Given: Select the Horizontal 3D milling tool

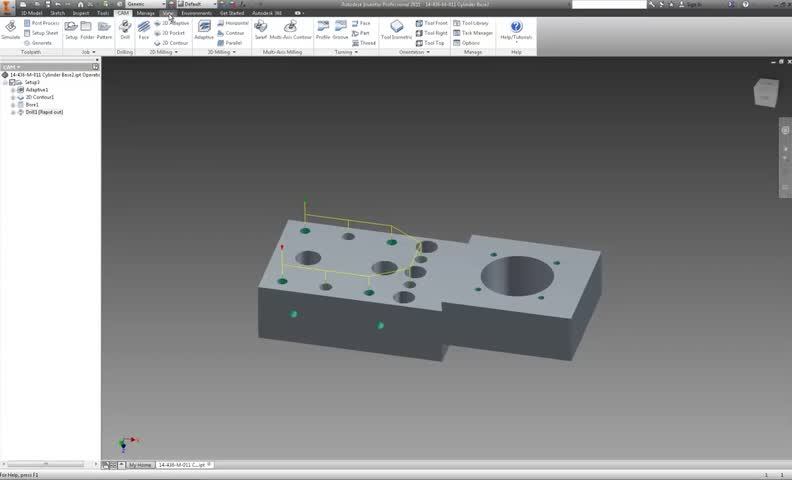Looking at the screenshot, I should 233,23.
